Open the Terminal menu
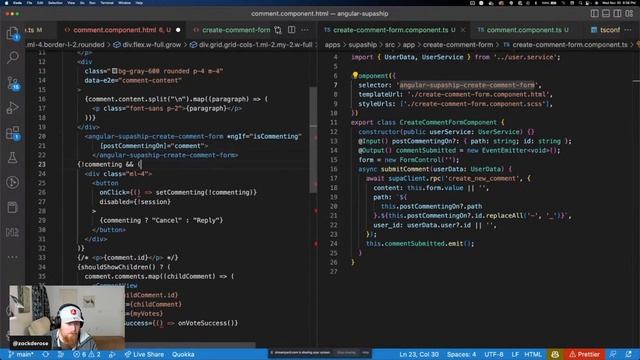 point(107,2)
